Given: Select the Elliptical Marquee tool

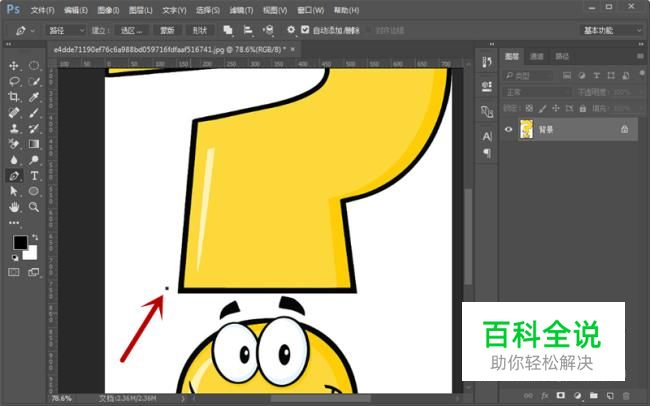Looking at the screenshot, I should coord(34,66).
